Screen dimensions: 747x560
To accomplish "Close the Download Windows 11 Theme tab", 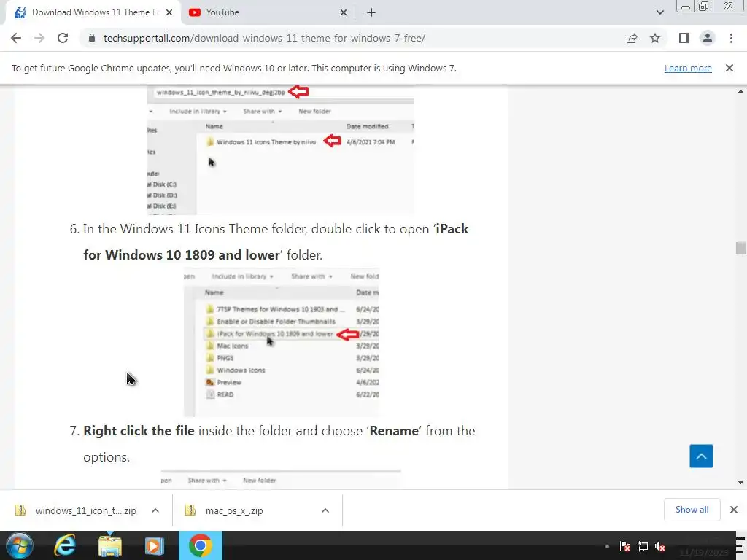I will pos(169,12).
